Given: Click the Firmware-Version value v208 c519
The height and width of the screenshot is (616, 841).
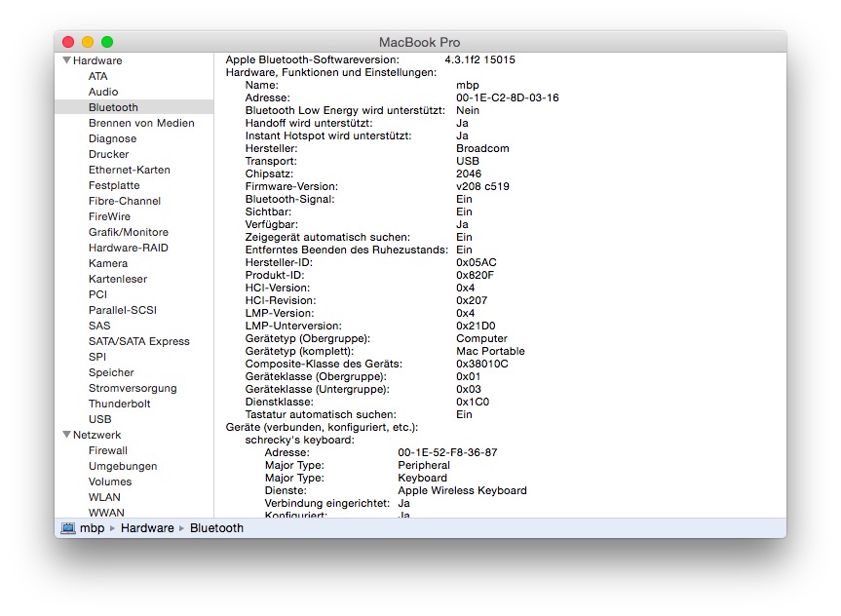Looking at the screenshot, I should tap(482, 186).
